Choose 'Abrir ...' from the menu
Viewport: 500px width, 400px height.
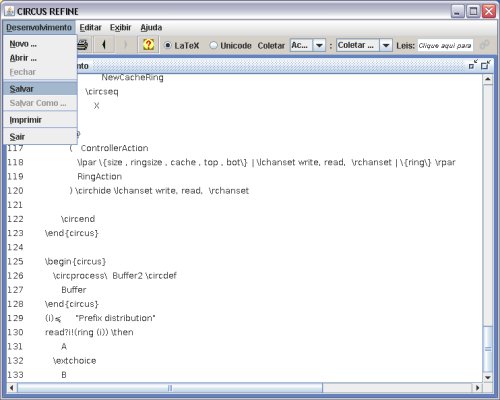pos(40,58)
